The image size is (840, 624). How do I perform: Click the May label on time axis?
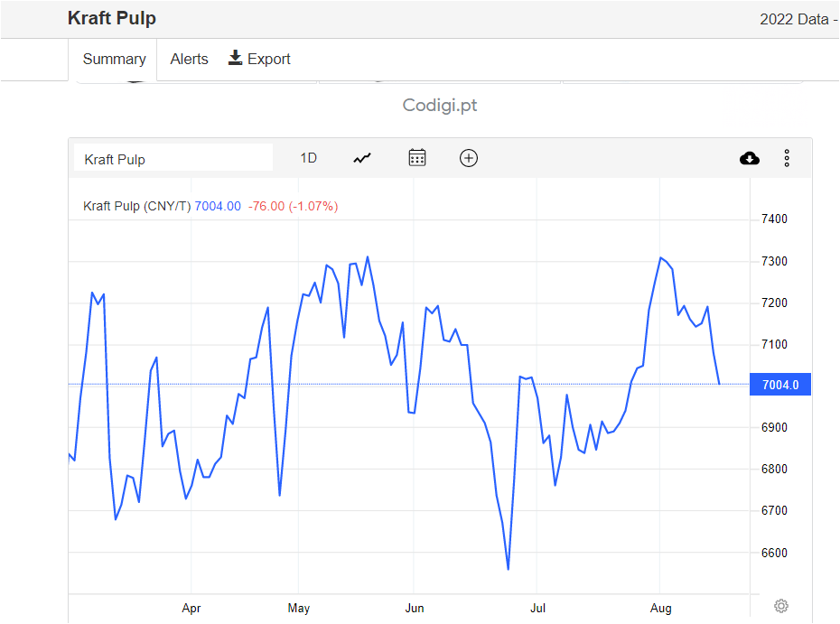click(299, 609)
